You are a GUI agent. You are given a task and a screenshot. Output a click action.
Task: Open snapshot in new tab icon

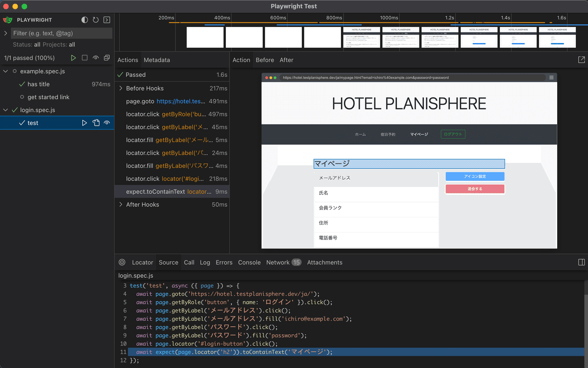click(581, 60)
